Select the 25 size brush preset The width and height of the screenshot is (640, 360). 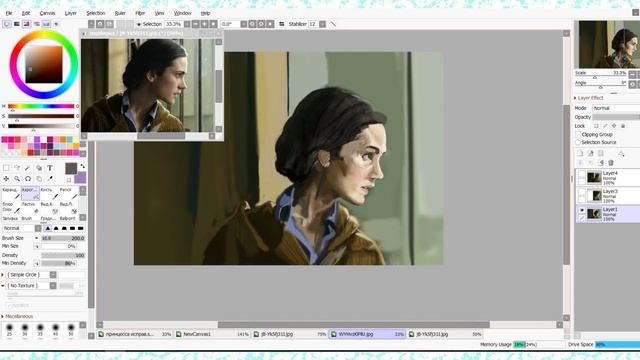[9, 329]
